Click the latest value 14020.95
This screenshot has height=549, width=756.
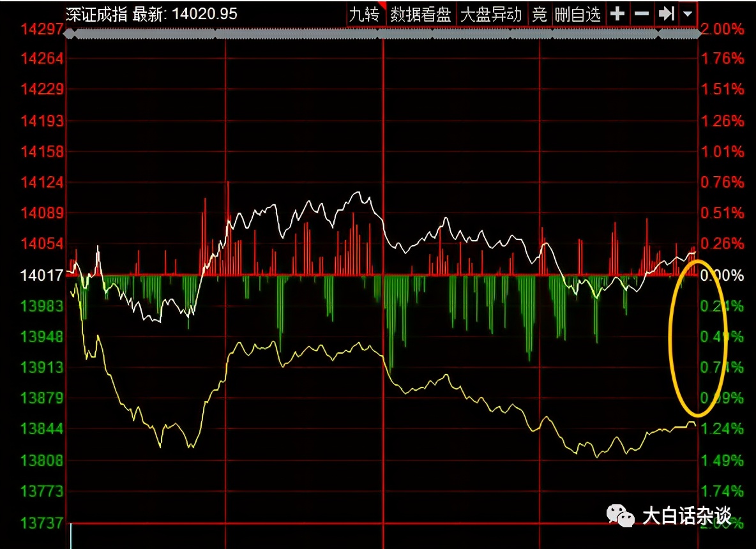pyautogui.click(x=204, y=14)
